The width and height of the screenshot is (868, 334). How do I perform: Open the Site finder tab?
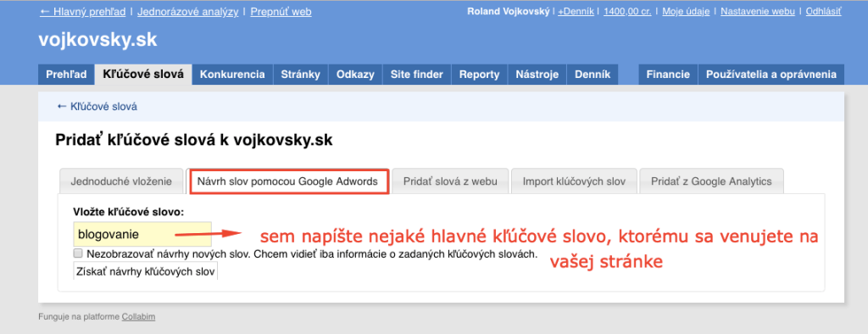pos(417,75)
